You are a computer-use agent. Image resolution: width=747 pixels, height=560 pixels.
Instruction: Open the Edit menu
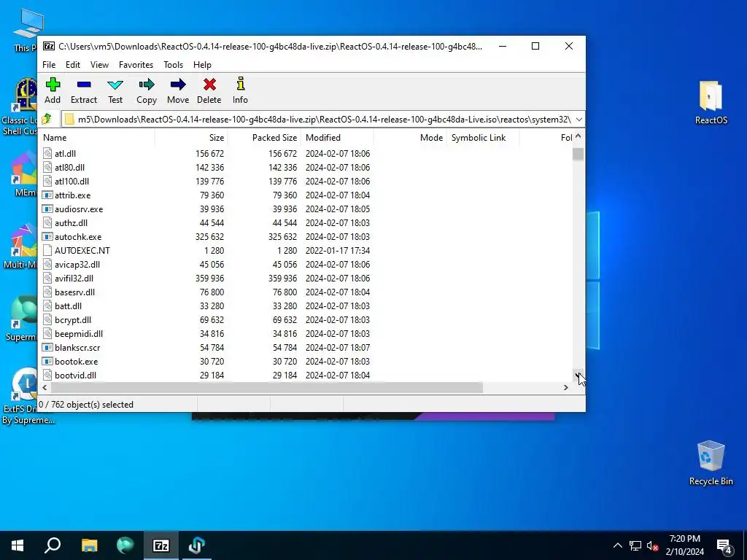point(73,65)
